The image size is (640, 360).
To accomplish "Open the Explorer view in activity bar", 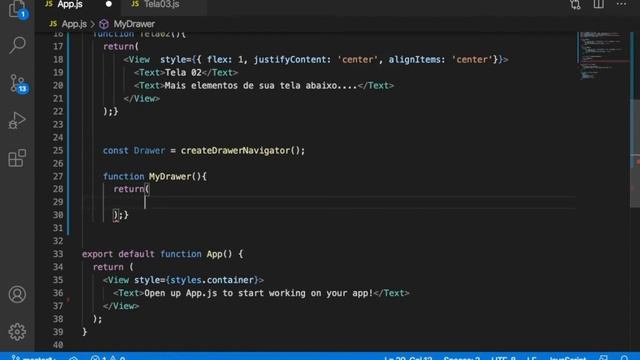I will coord(17,8).
